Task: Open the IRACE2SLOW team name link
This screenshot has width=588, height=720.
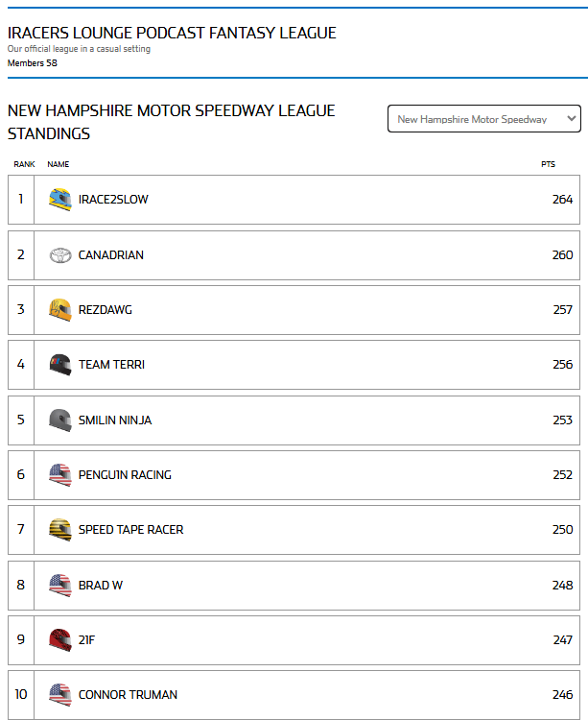Action: pyautogui.click(x=113, y=200)
